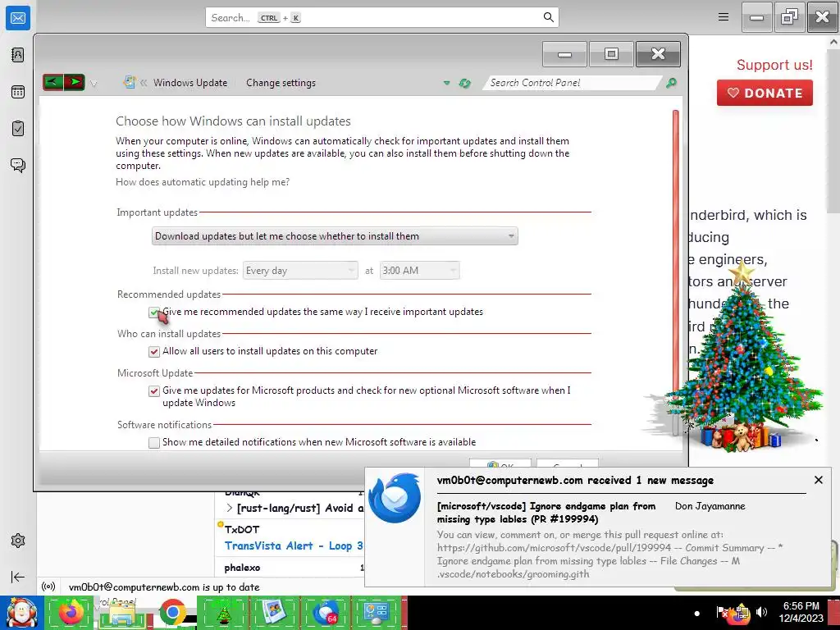This screenshot has height=630, width=840.
Task: Open the recent pages arrow next to nav buttons
Action: (x=94, y=84)
